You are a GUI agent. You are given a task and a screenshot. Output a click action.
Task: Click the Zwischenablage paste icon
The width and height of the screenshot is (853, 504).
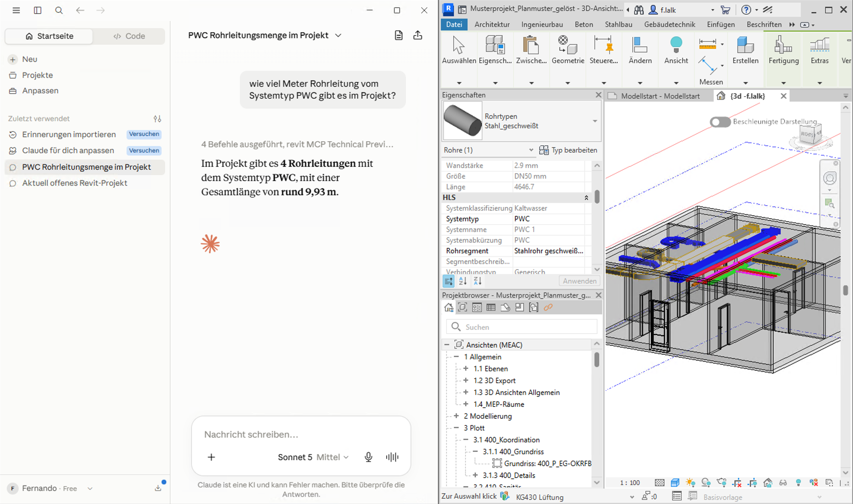531,44
